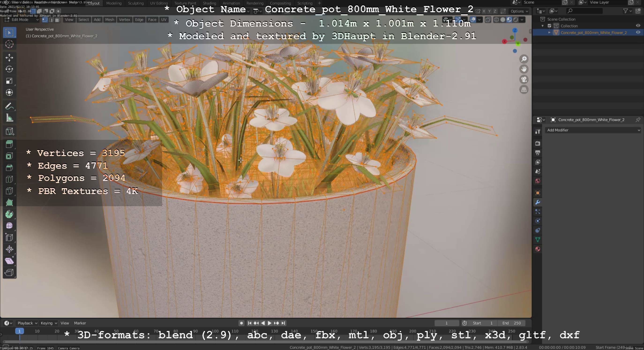Open the Output properties tab
This screenshot has height=350, width=644.
point(538,153)
